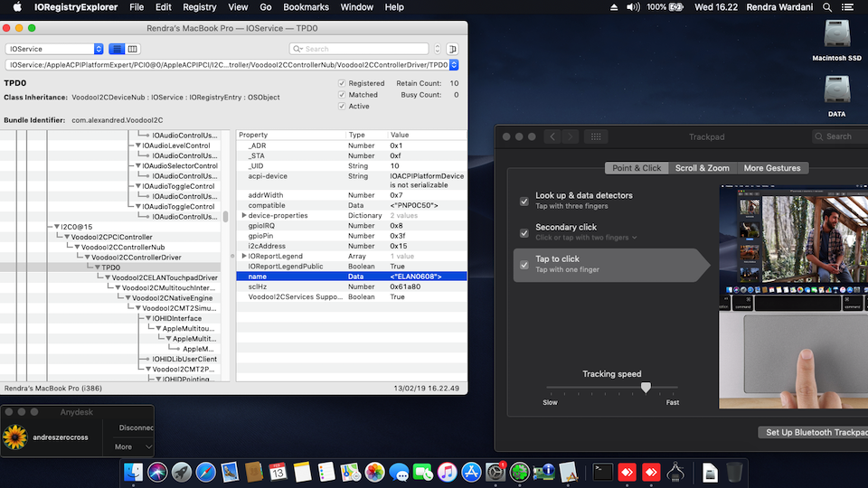Switch IORegistryExplorer to column view
Screen dimensions: 868x488
click(132, 49)
